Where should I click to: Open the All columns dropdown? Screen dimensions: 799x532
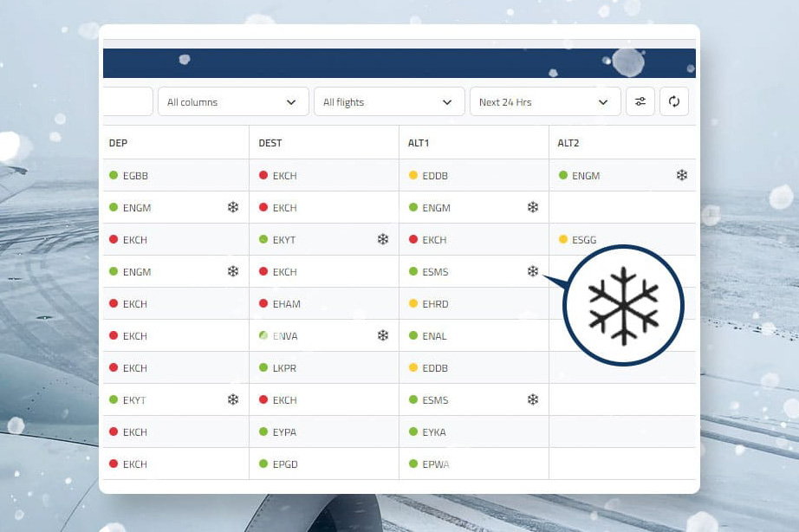click(232, 101)
